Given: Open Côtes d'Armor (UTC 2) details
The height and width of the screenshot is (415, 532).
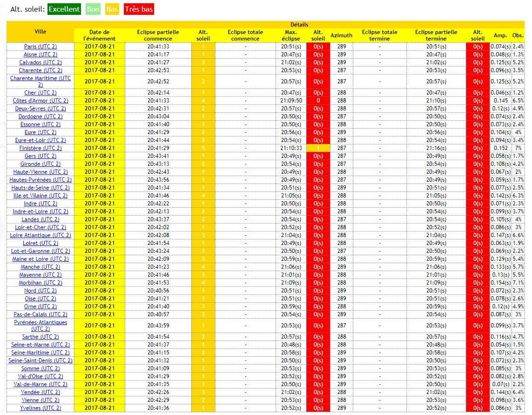Looking at the screenshot, I should (x=40, y=101).
